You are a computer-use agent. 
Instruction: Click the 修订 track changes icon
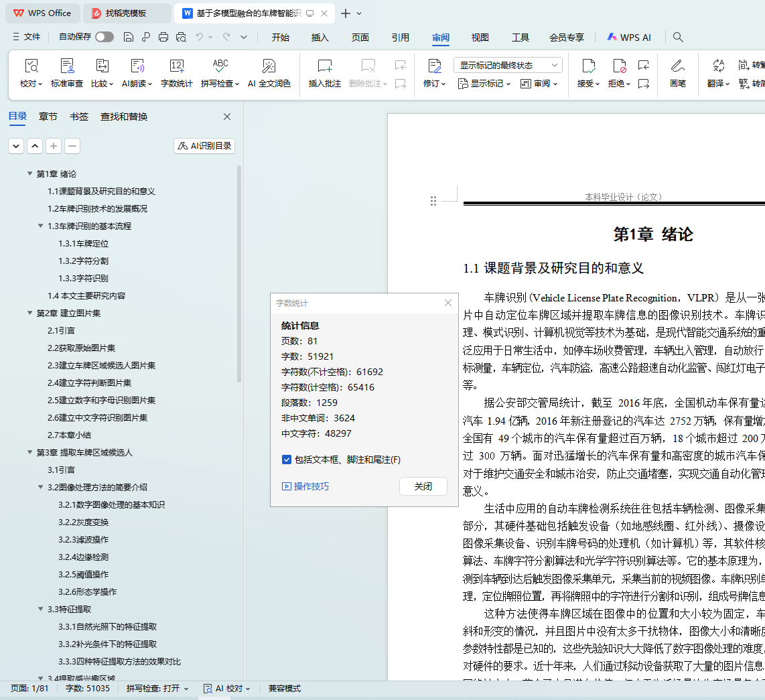pyautogui.click(x=434, y=66)
